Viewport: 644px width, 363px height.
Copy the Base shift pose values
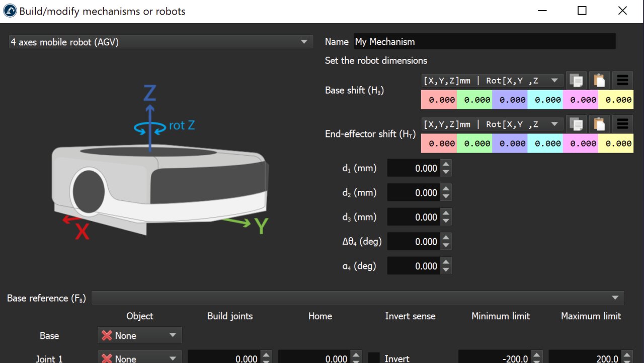[x=576, y=81]
